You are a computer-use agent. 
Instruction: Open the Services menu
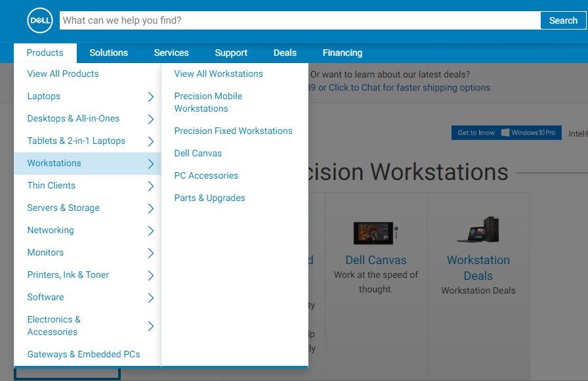171,53
